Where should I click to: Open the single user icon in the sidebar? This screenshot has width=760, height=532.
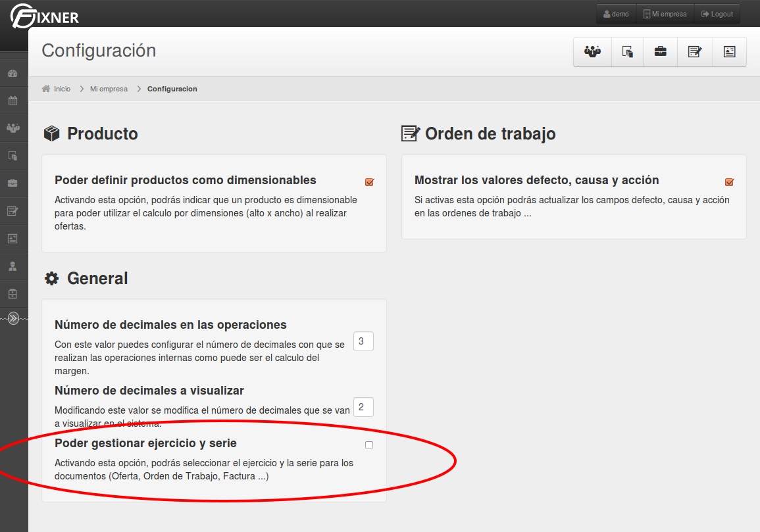click(x=13, y=266)
